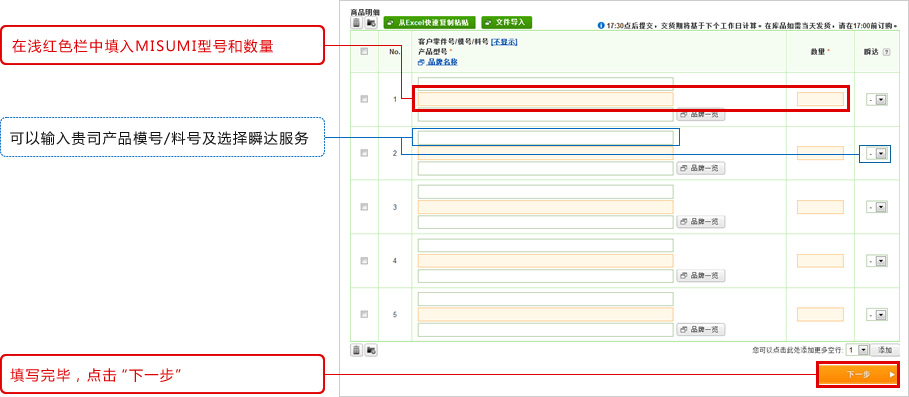Screen dimensions: 909x397
Task: Click the 品牌一览 button in row 4
Action: pos(701,275)
